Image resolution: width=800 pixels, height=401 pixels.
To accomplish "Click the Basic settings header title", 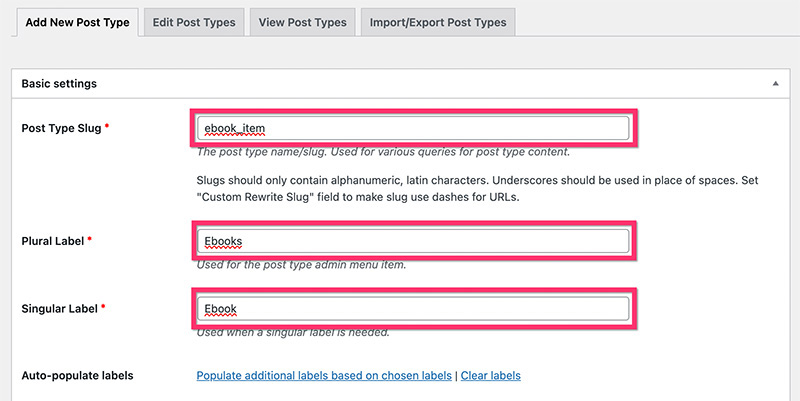I will coord(59,84).
